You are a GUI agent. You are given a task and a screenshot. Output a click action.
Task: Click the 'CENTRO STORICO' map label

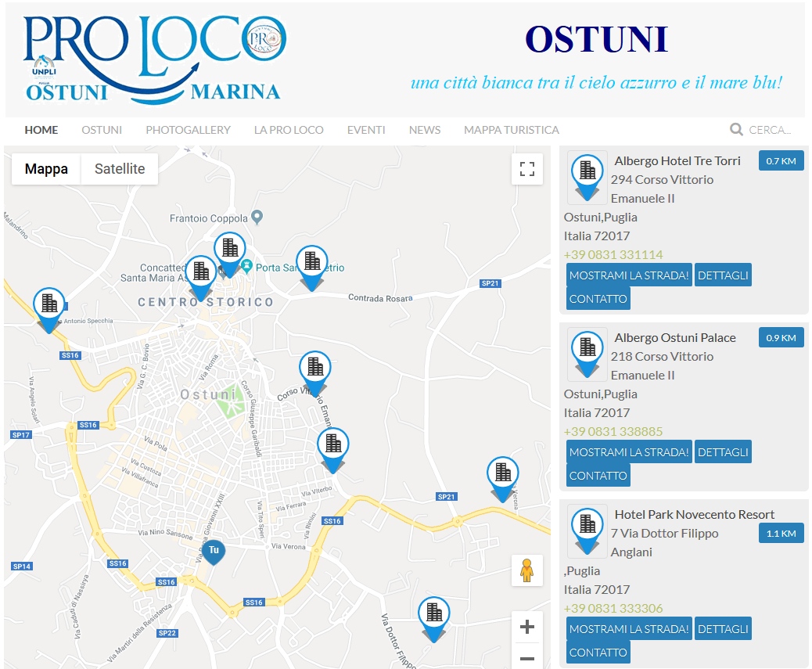(x=206, y=302)
